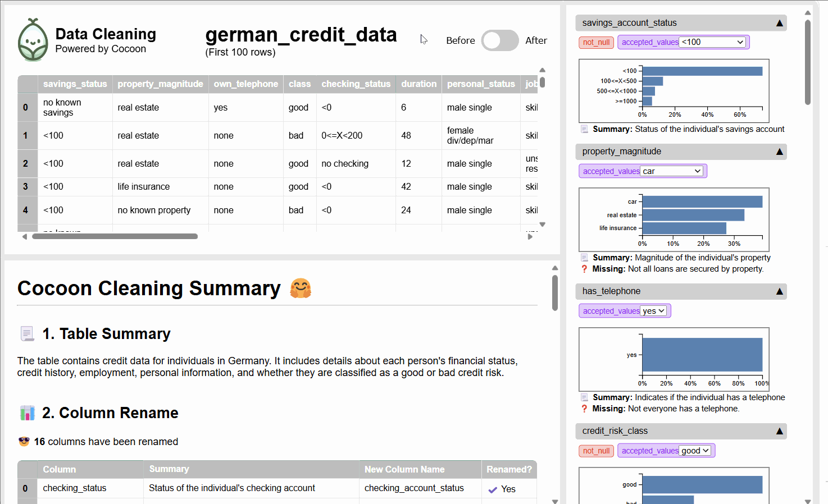Image resolution: width=828 pixels, height=504 pixels.
Task: Click the summary note icon under savings_account_status chart
Action: point(584,129)
